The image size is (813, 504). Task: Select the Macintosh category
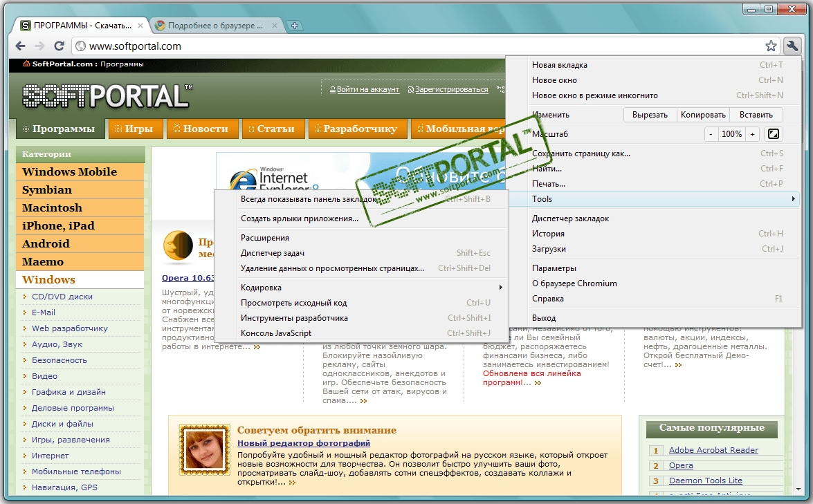coord(80,207)
